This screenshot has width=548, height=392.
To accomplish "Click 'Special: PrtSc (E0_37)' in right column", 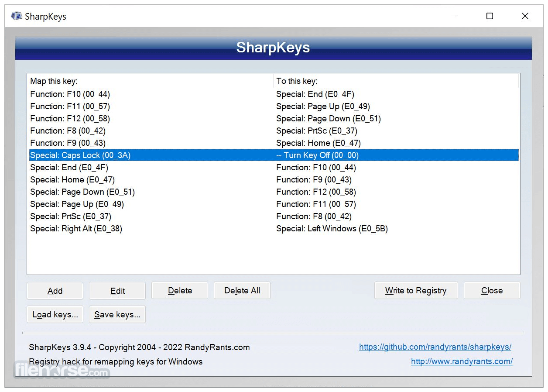I will tap(317, 131).
